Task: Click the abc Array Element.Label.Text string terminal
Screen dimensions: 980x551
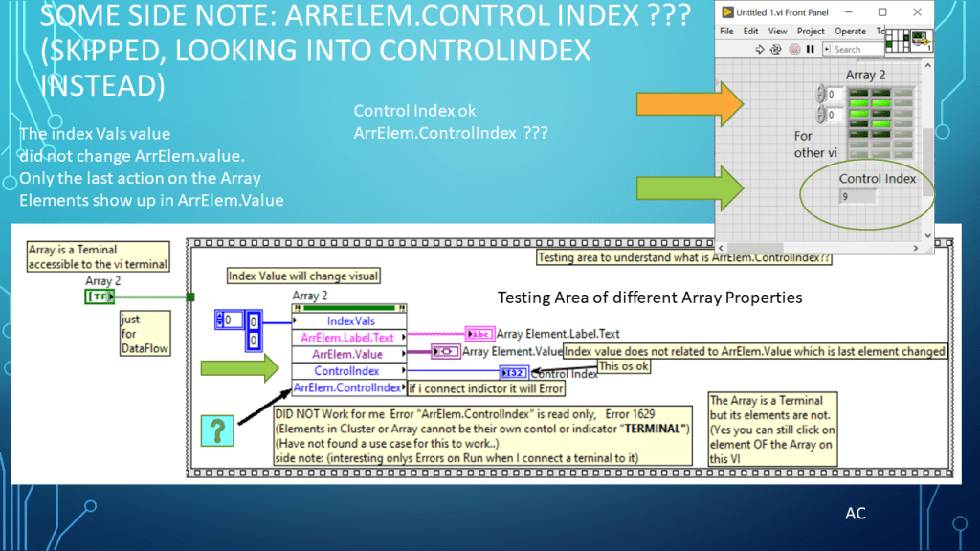Action: pos(479,334)
